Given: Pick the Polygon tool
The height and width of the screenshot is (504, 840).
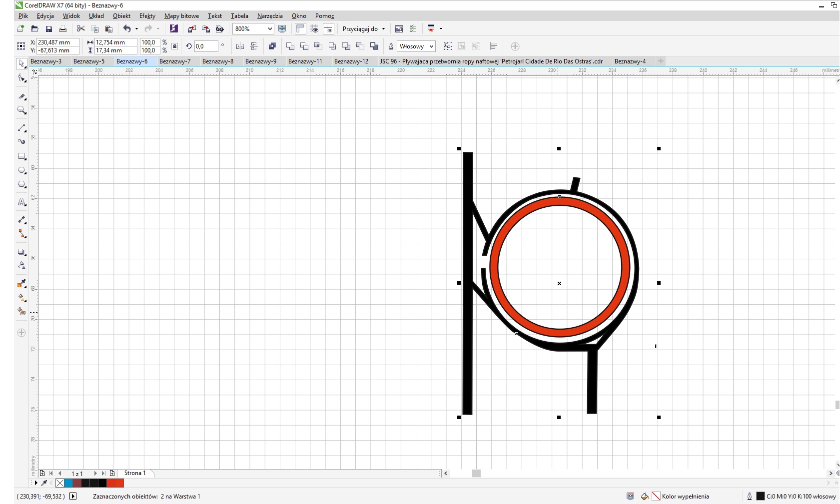Looking at the screenshot, I should (x=21, y=184).
